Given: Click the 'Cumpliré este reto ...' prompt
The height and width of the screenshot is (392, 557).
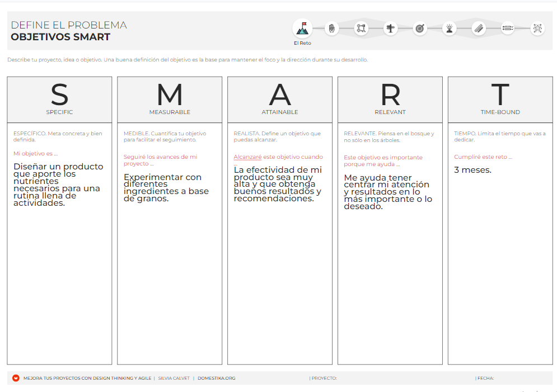Looking at the screenshot, I should pyautogui.click(x=483, y=157).
